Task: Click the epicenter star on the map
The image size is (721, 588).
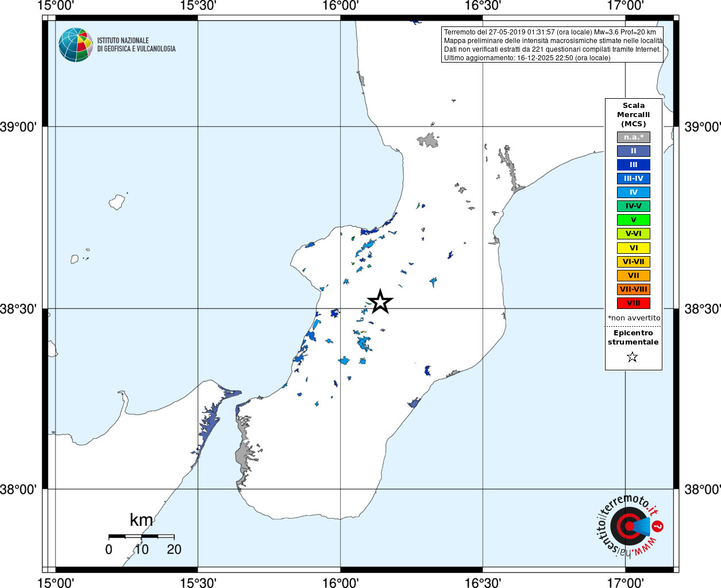Action: coord(380,302)
